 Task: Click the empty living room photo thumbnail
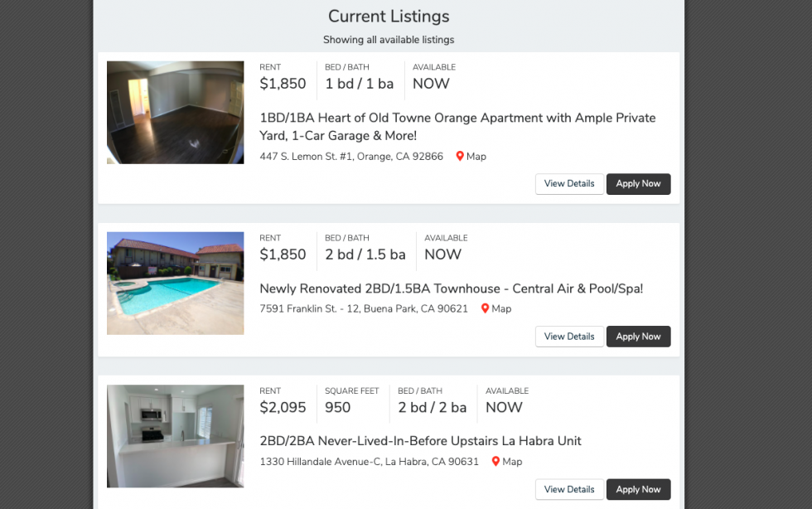[x=175, y=112]
